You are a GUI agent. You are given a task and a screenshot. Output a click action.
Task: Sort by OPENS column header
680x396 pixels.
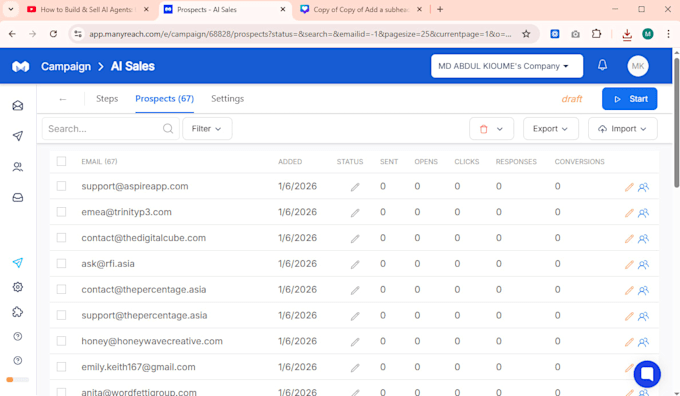[x=426, y=162]
